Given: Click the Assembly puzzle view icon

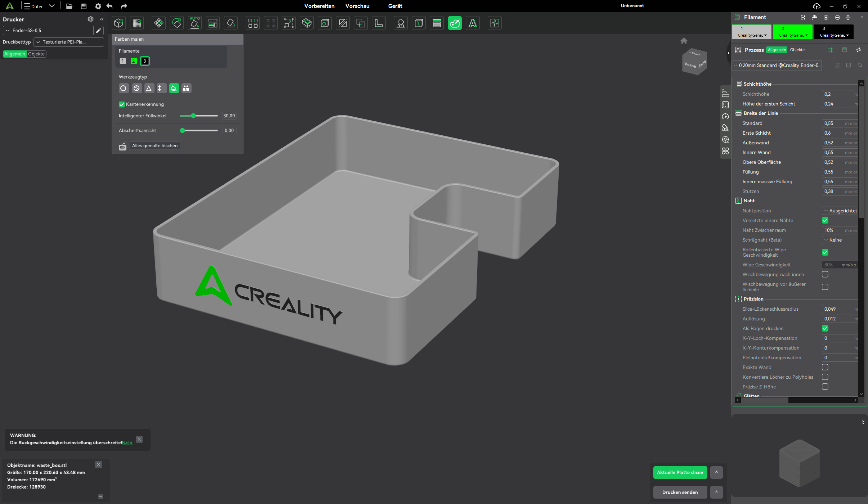Looking at the screenshot, I should (495, 23).
